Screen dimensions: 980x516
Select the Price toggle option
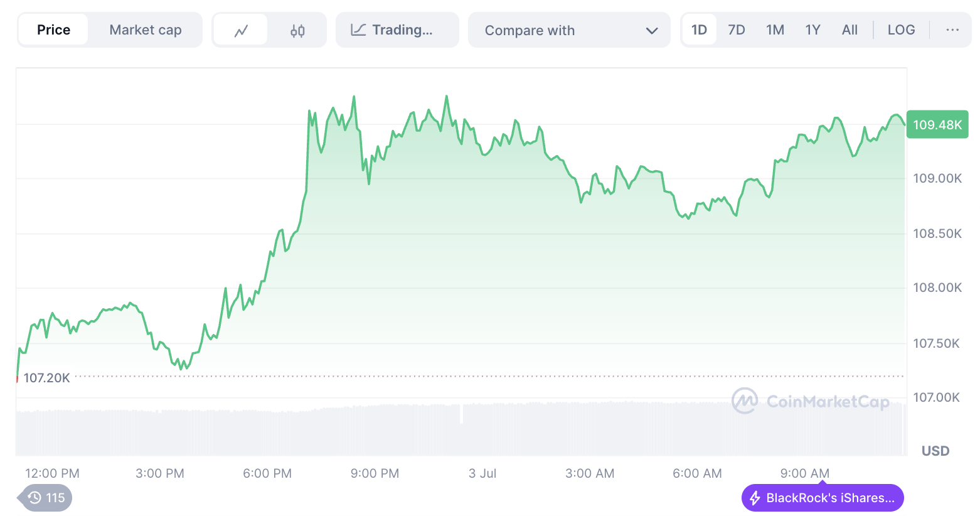point(53,30)
